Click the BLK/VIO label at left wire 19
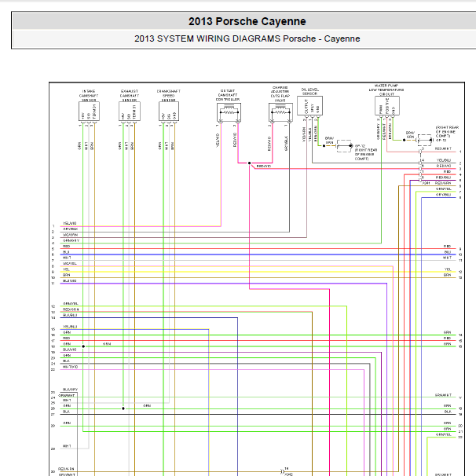This screenshot has height=476, width=476. pos(70,350)
